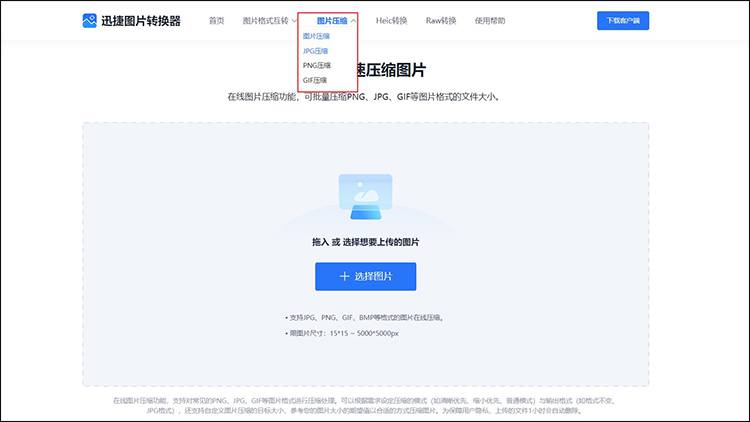Click the 迅捷图片转换器 logo icon
Image resolution: width=750 pixels, height=422 pixels.
click(x=90, y=20)
